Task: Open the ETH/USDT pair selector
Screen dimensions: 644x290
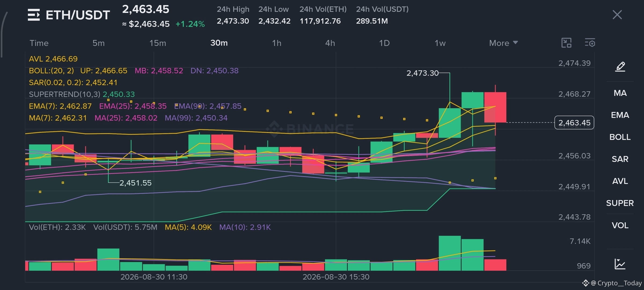Action: (78, 15)
